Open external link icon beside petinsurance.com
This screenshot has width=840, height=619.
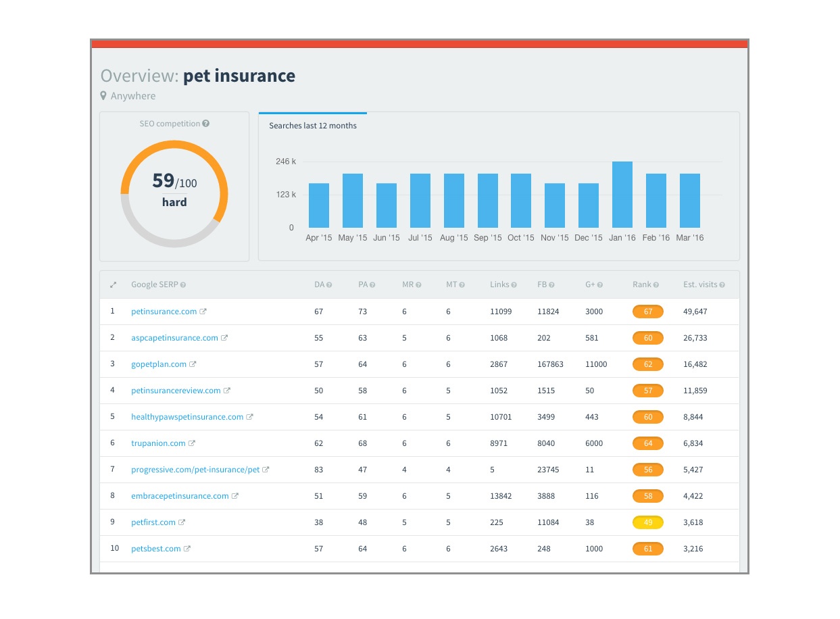[203, 312]
